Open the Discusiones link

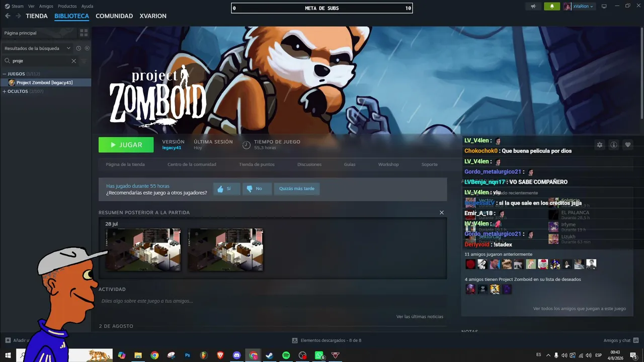(309, 164)
